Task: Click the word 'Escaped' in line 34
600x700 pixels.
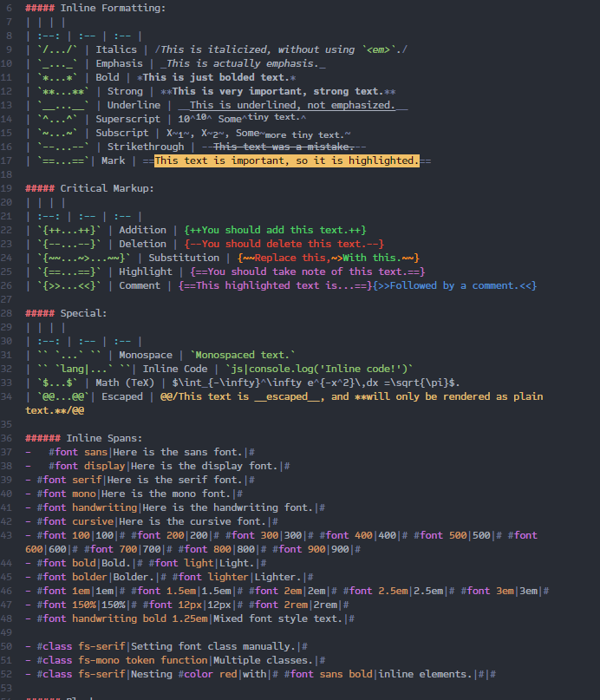Action: (x=121, y=396)
